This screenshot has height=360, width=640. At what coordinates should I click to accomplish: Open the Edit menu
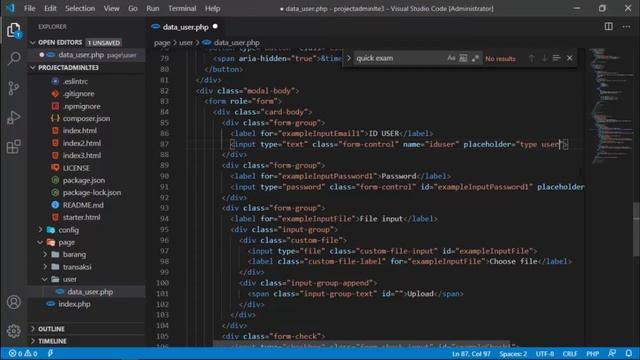(50, 8)
